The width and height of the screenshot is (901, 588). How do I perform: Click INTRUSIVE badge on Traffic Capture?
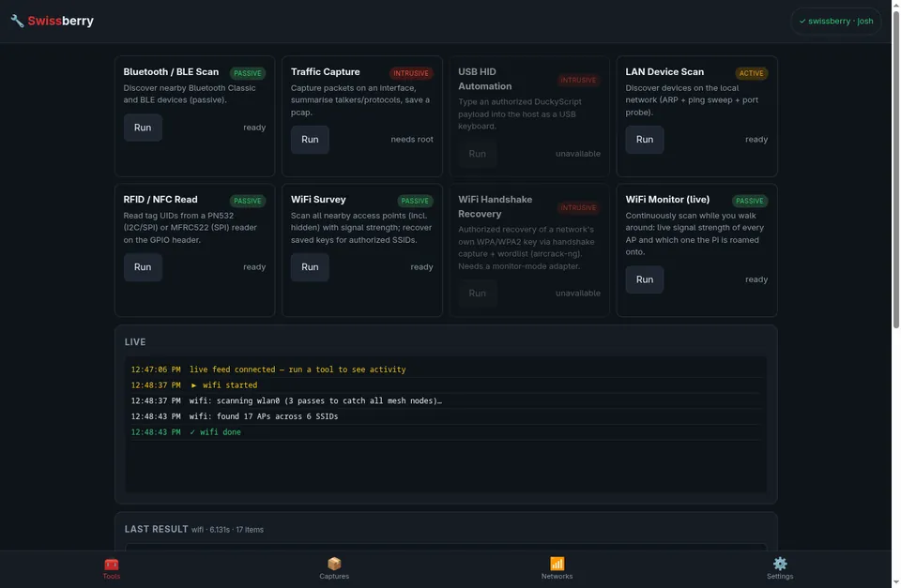tap(411, 73)
